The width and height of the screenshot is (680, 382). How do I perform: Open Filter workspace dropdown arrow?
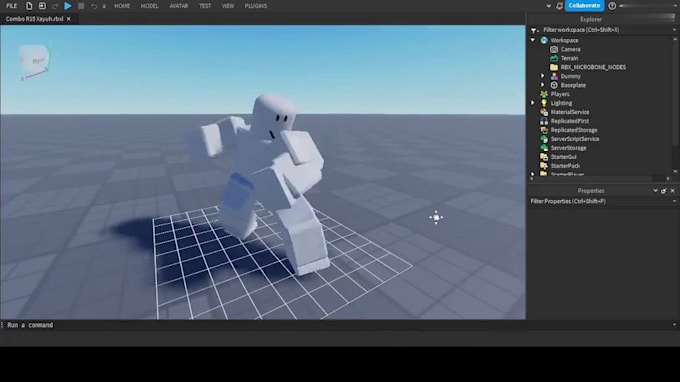pos(674,30)
